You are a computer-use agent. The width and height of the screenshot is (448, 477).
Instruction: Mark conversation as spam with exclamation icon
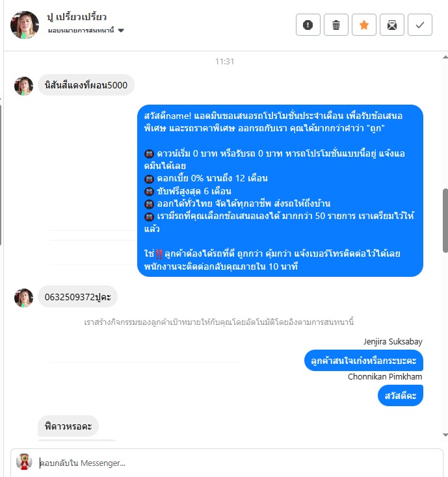[x=308, y=25]
